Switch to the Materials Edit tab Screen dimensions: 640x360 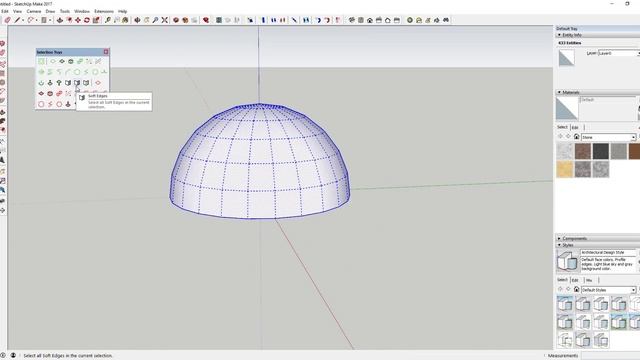tap(575, 127)
